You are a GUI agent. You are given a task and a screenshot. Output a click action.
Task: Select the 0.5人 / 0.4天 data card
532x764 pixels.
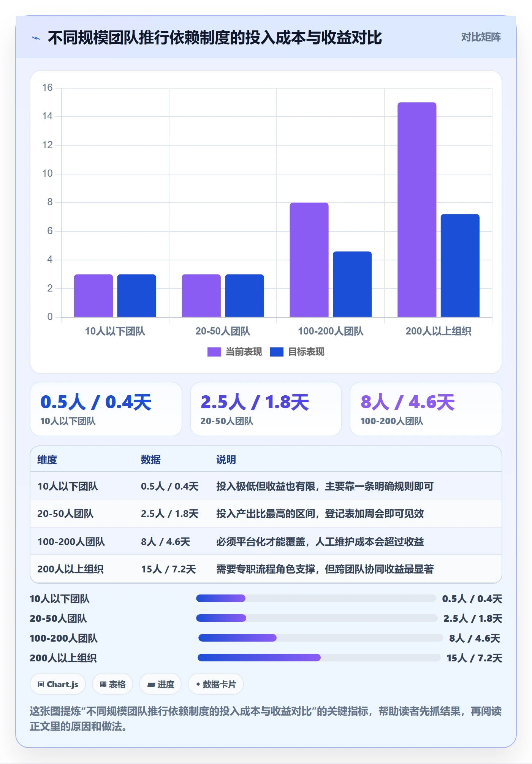pos(106,409)
